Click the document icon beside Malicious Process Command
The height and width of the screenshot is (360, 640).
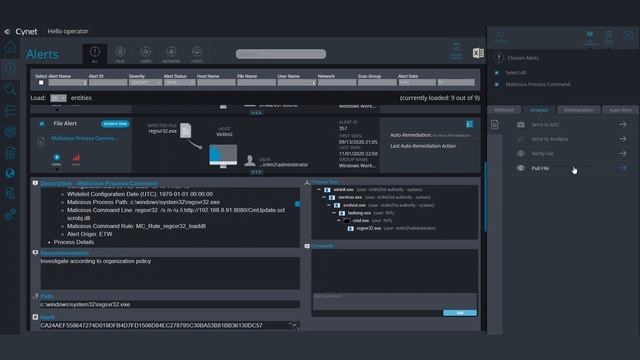click(x=41, y=142)
